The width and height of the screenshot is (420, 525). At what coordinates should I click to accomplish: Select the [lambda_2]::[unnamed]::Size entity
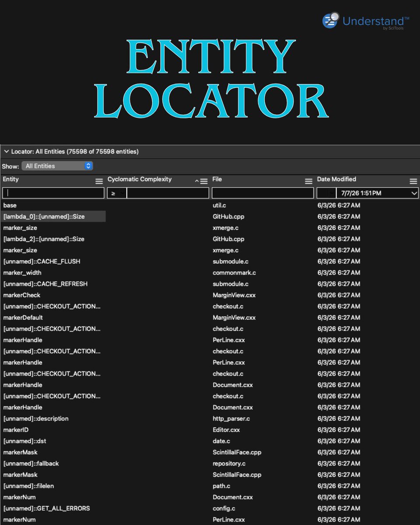[44, 239]
